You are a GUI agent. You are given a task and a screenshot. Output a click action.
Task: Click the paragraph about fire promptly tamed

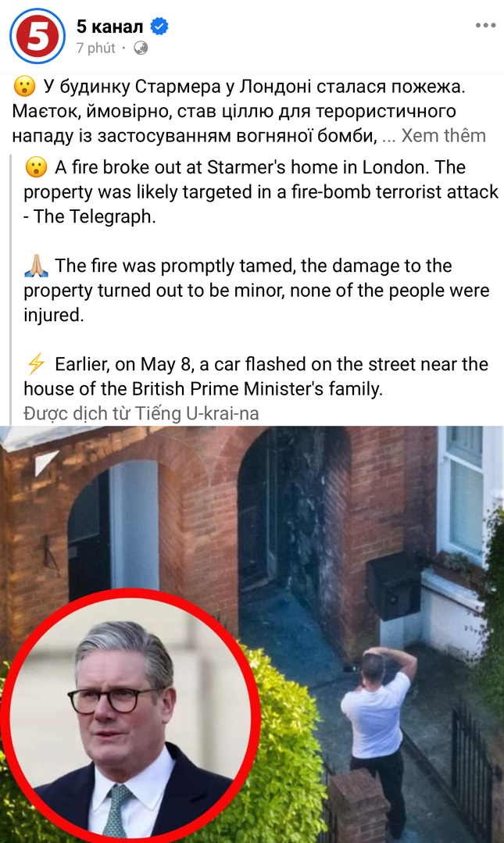(256, 291)
